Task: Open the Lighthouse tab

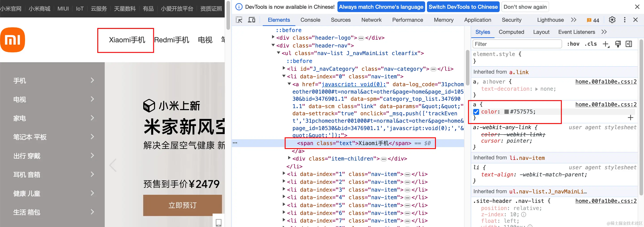Action: [550, 20]
